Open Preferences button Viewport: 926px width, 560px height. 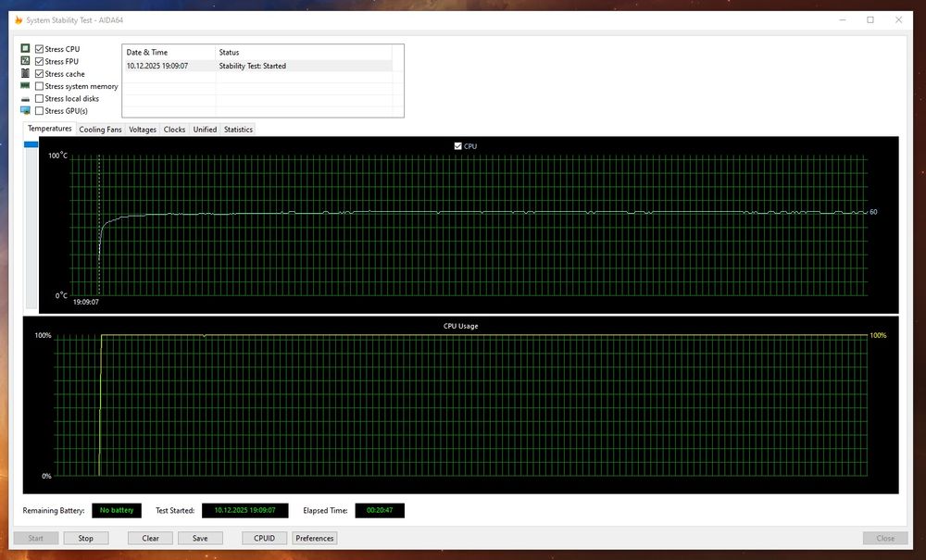pyautogui.click(x=315, y=538)
